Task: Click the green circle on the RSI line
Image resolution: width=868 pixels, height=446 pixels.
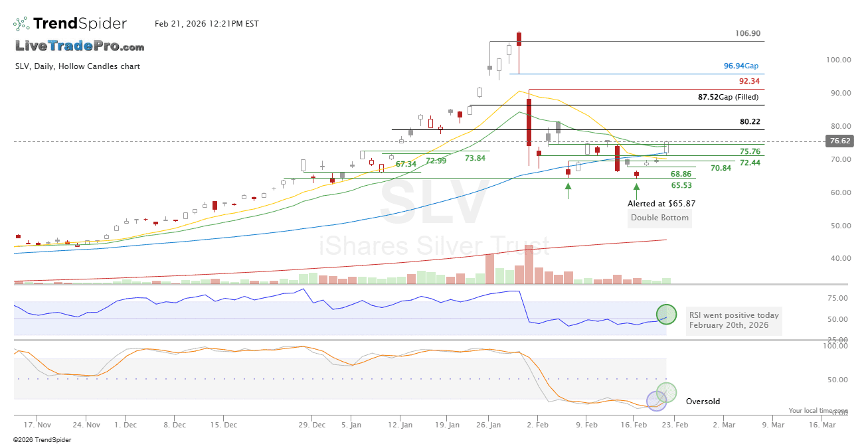Action: point(666,315)
